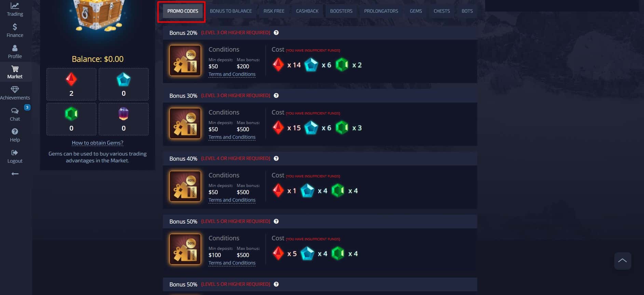Switch to the Bonus to Balance tab
This screenshot has height=295, width=644.
(231, 11)
